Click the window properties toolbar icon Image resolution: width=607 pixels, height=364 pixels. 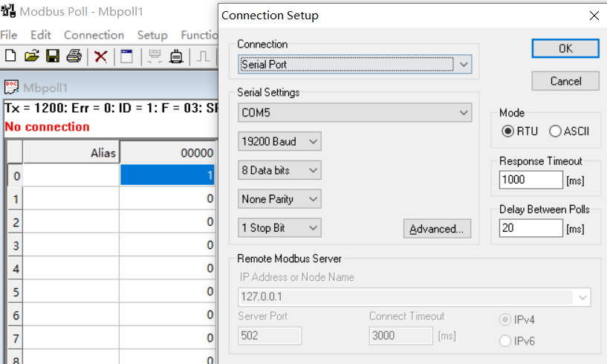pyautogui.click(x=126, y=56)
